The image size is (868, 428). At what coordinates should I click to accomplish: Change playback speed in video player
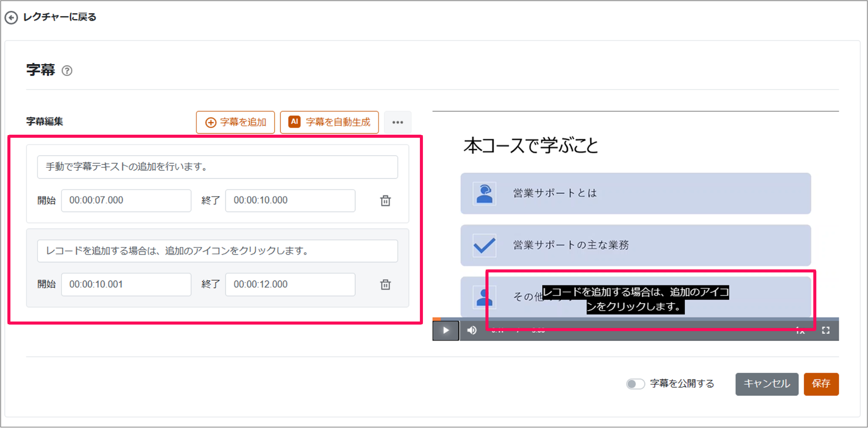coord(800,331)
